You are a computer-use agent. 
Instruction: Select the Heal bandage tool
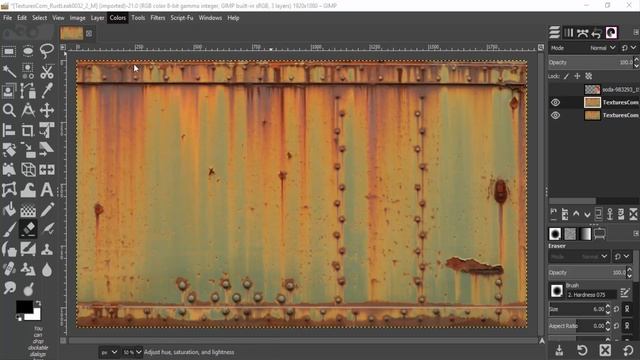click(x=9, y=269)
